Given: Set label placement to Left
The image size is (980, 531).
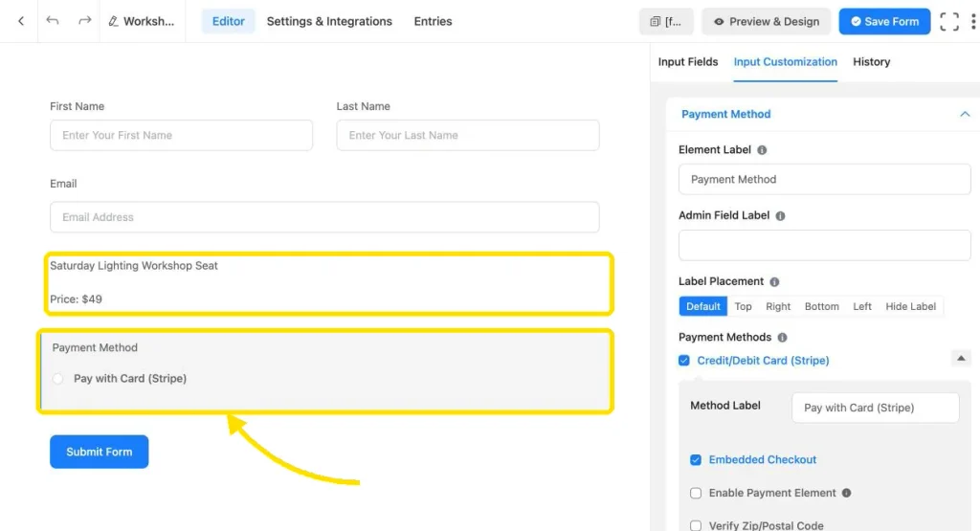Looking at the screenshot, I should (862, 306).
